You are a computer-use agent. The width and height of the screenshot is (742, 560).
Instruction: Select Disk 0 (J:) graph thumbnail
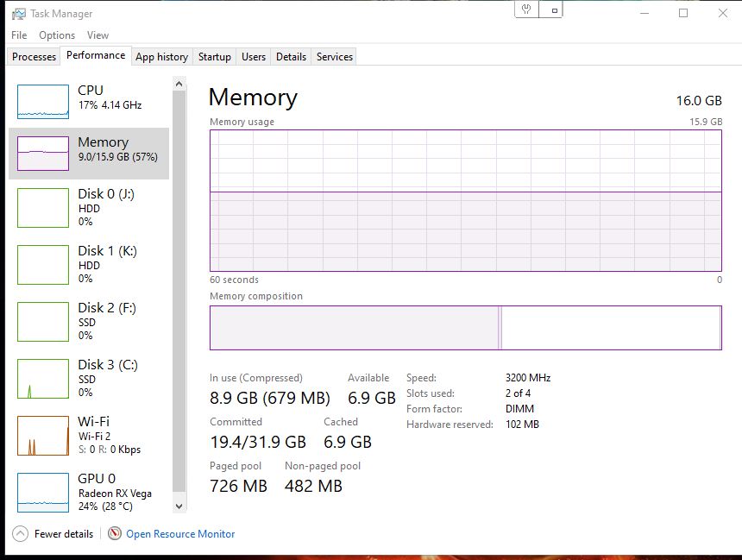click(x=42, y=208)
